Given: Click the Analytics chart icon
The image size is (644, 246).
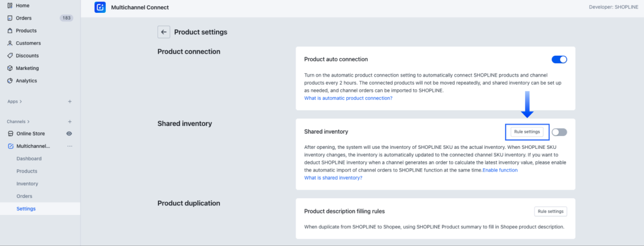Looking at the screenshot, I should pyautogui.click(x=10, y=81).
